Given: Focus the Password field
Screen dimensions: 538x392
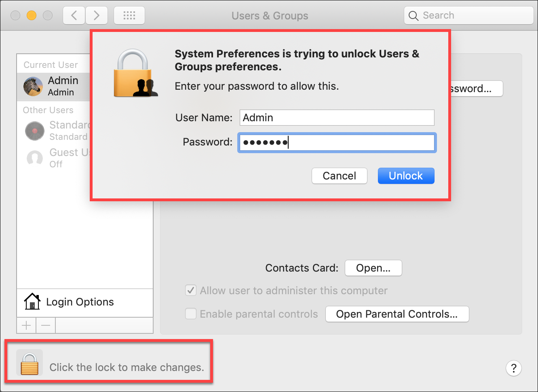Looking at the screenshot, I should (x=337, y=143).
